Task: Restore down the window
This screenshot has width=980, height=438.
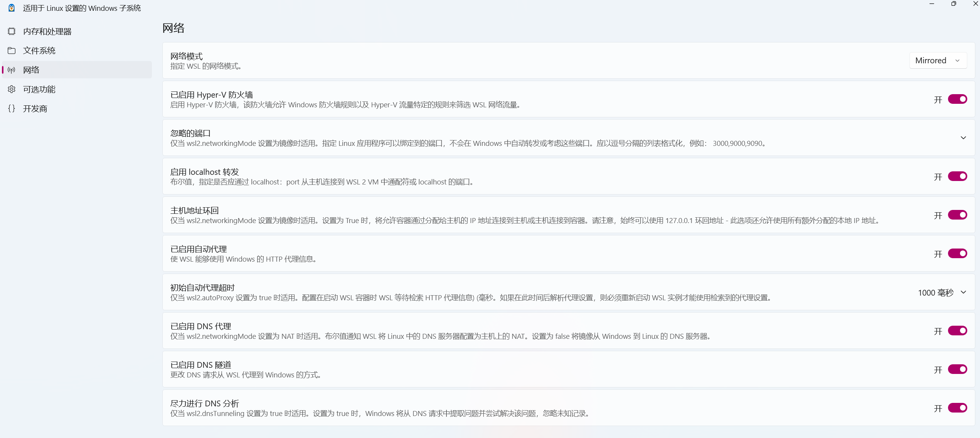Action: (x=953, y=4)
